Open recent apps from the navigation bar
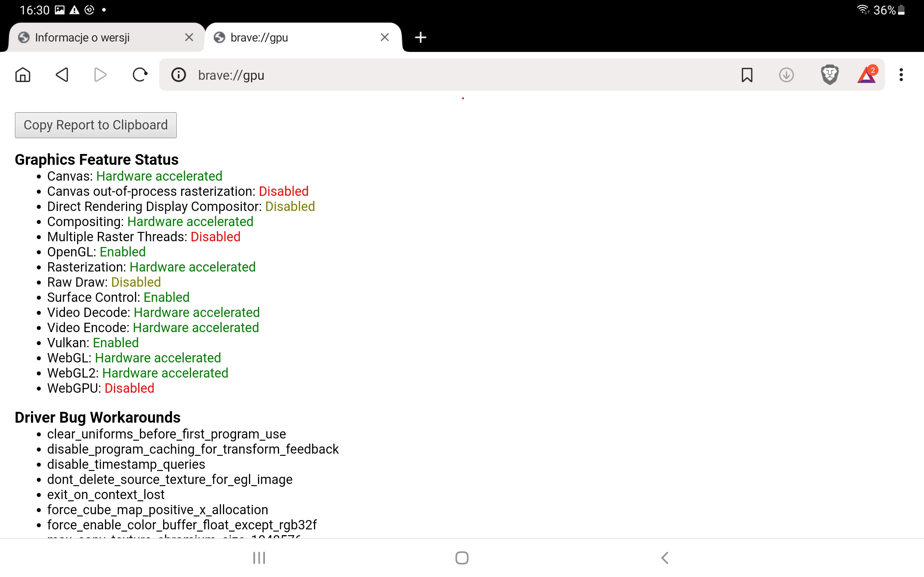The image size is (924, 577). coord(258,558)
